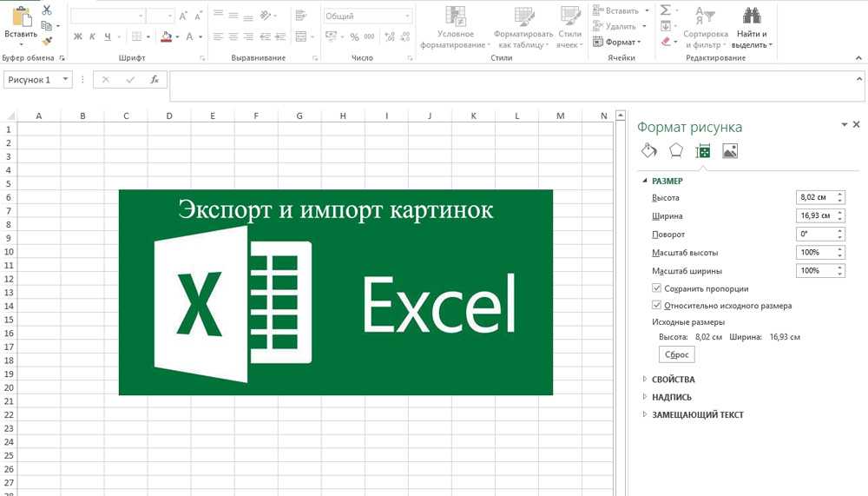
Task: Click the Cut scissors icon
Action: tap(47, 10)
